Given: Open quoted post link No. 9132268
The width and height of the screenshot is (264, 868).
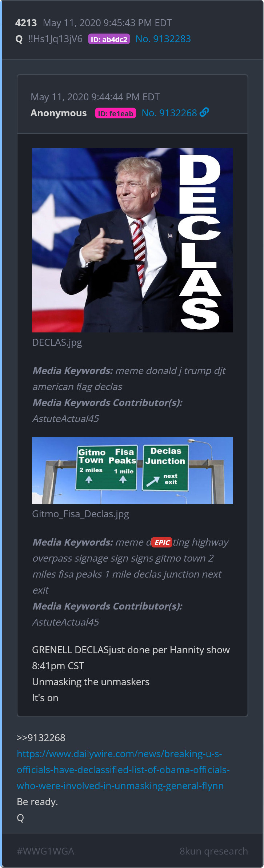Looking at the screenshot, I should 169,113.
